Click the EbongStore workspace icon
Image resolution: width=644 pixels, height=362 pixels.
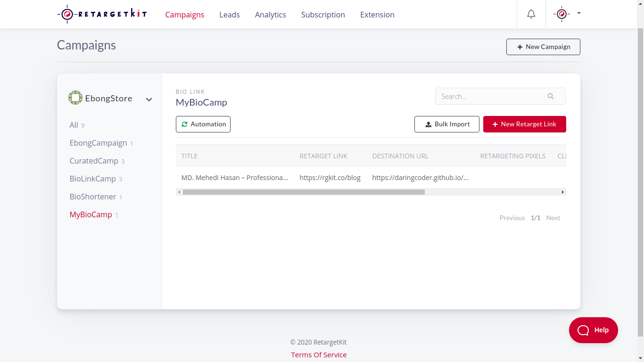click(x=75, y=98)
